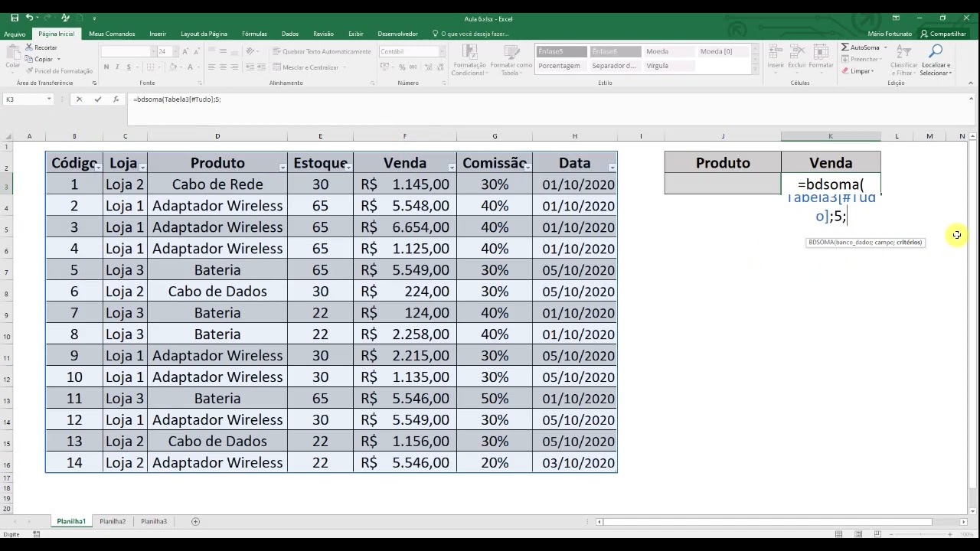
Task: Open the Venda column filter dropdown
Action: (452, 167)
